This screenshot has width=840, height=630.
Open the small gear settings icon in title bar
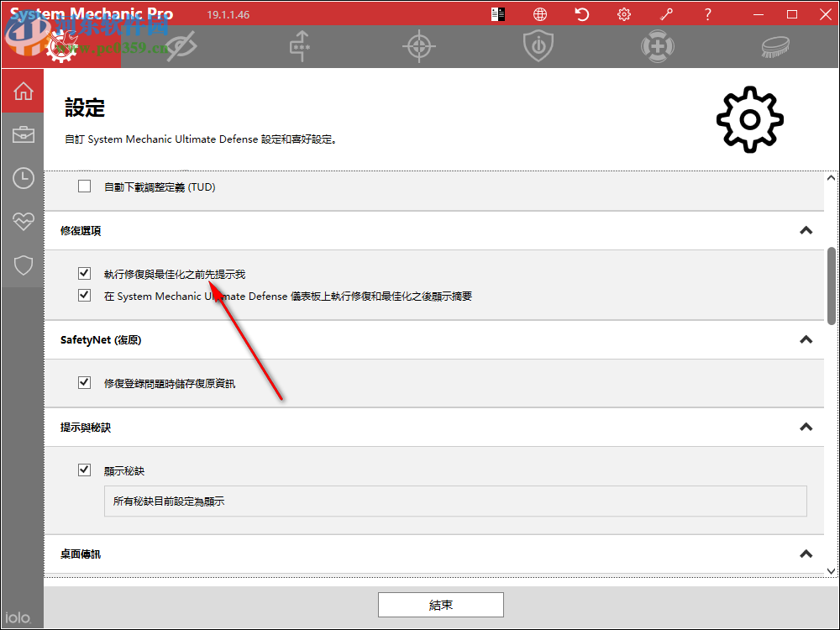click(x=624, y=14)
